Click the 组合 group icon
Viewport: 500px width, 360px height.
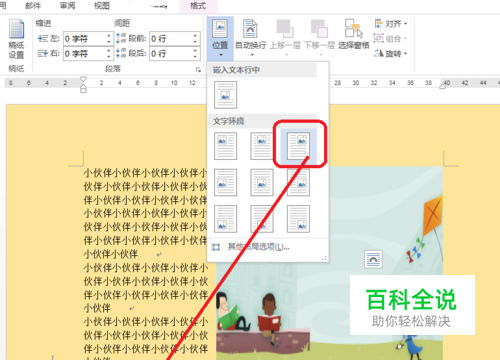click(378, 38)
